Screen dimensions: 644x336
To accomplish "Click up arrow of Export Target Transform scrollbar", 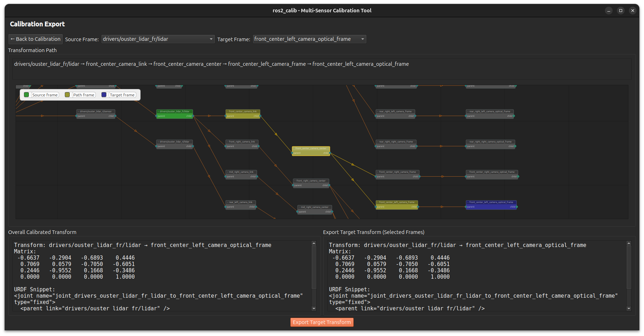I will [x=629, y=243].
